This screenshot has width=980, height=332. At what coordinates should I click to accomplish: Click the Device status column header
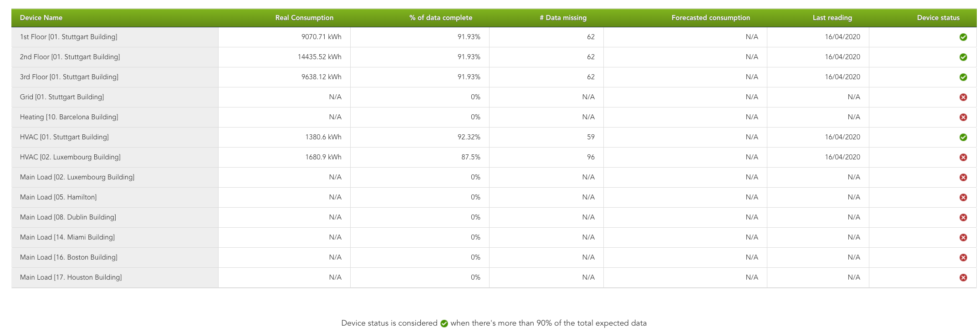pos(938,18)
